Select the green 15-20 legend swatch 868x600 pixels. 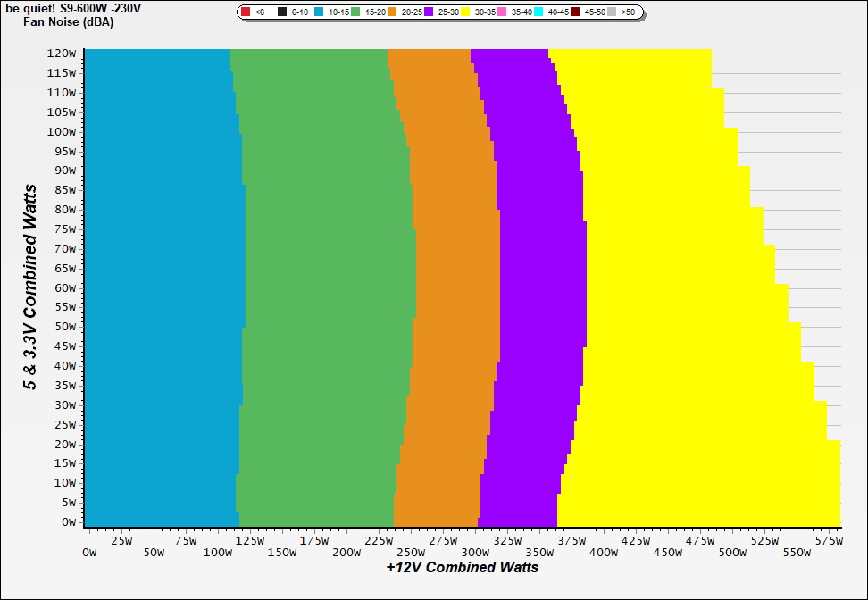pyautogui.click(x=355, y=12)
